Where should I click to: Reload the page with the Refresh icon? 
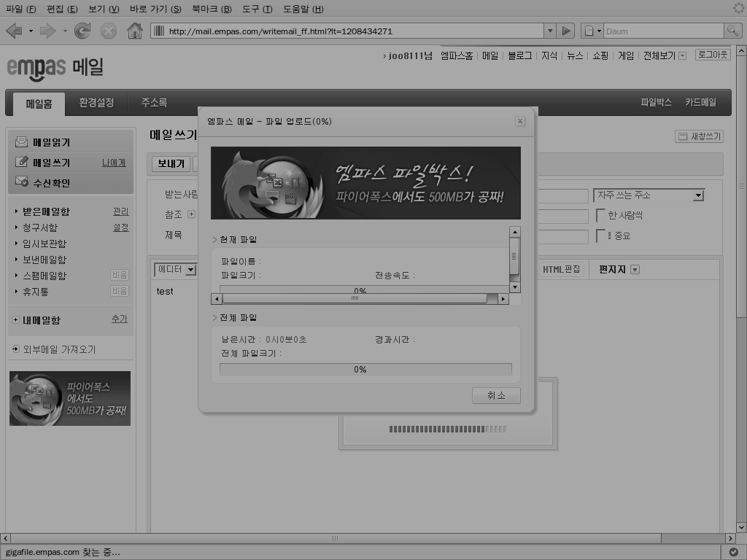click(x=82, y=31)
